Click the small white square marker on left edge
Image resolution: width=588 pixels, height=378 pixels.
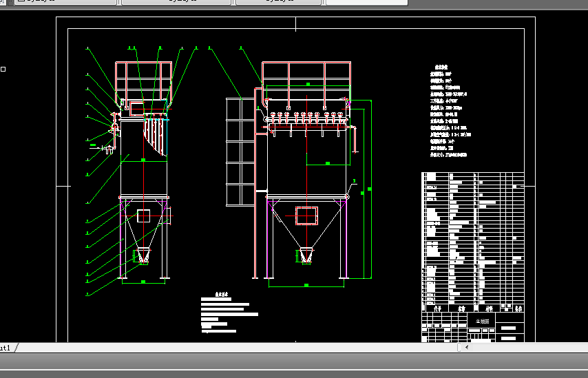point(3,69)
